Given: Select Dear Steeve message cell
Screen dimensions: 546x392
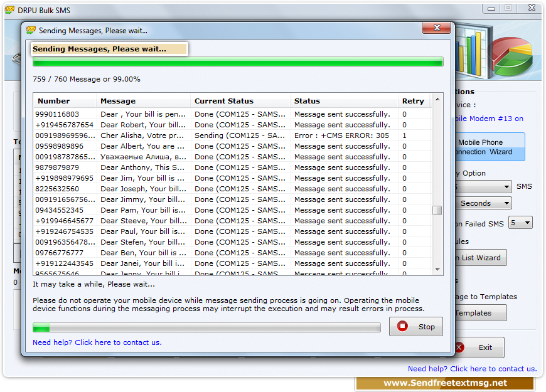Looking at the screenshot, I should (144, 221).
